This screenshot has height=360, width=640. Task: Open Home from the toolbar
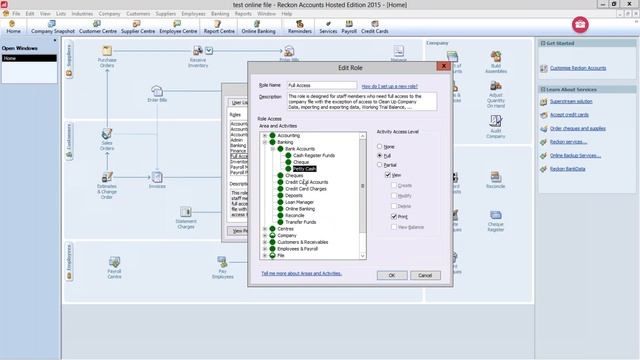pyautogui.click(x=13, y=27)
